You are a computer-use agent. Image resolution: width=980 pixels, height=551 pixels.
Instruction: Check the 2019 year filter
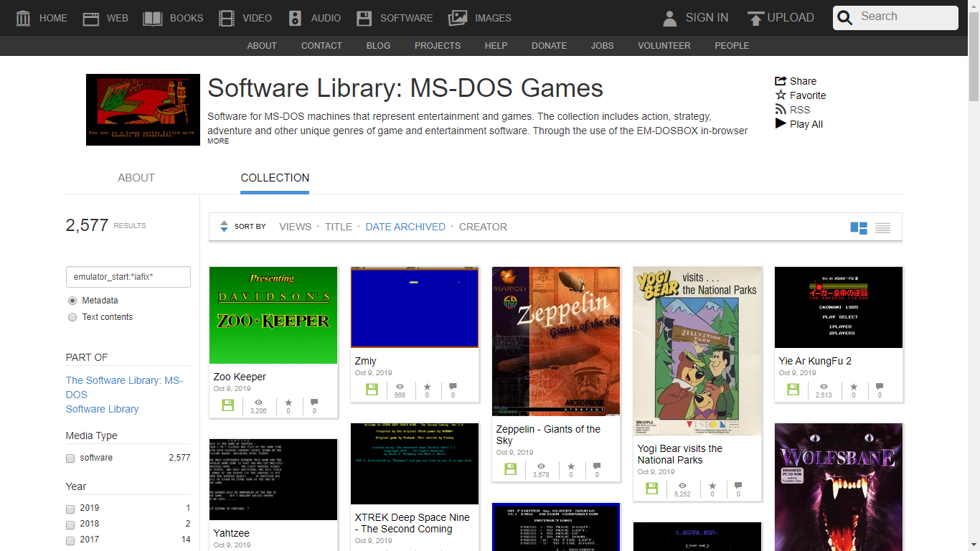pos(70,509)
